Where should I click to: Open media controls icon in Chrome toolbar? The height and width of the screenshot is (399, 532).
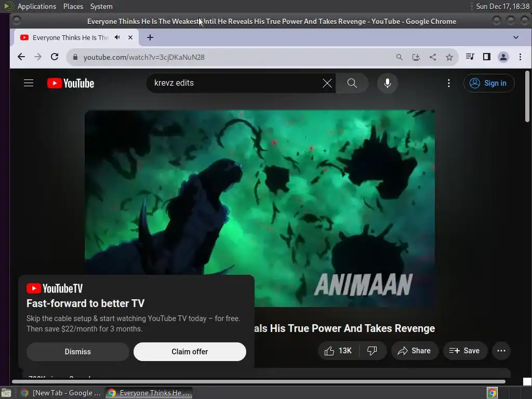[x=470, y=57]
